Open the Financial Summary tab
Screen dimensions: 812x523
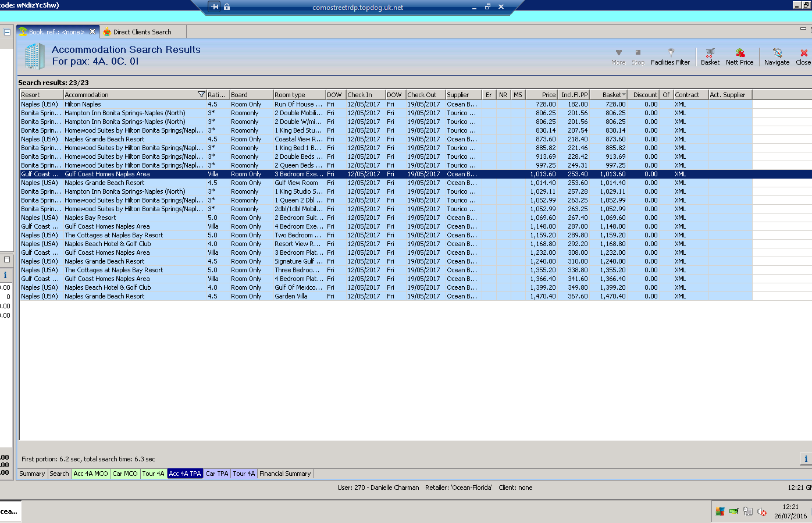(285, 474)
